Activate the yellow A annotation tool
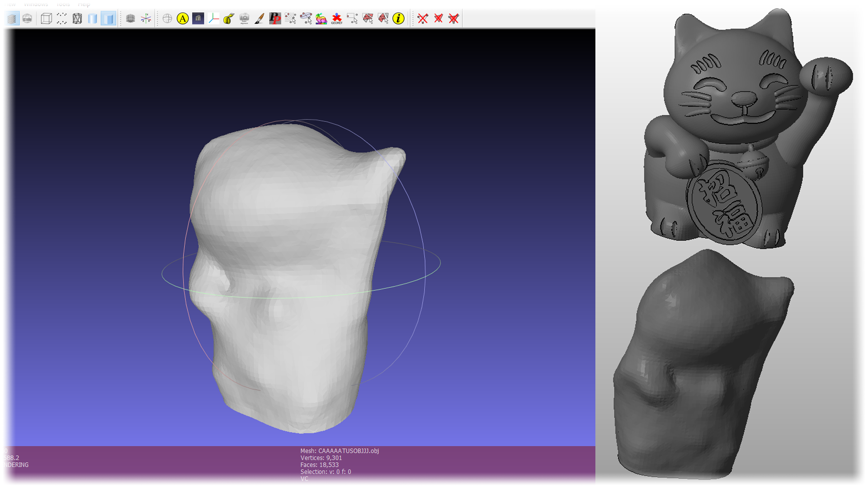Screen dimensions: 868x488 (x=183, y=19)
